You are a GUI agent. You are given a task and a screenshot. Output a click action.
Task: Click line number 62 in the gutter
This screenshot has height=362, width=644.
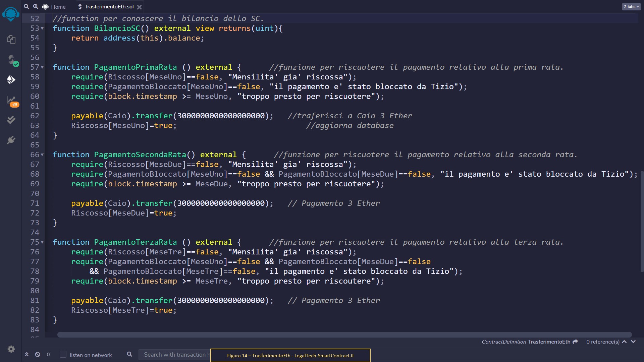[x=35, y=116]
